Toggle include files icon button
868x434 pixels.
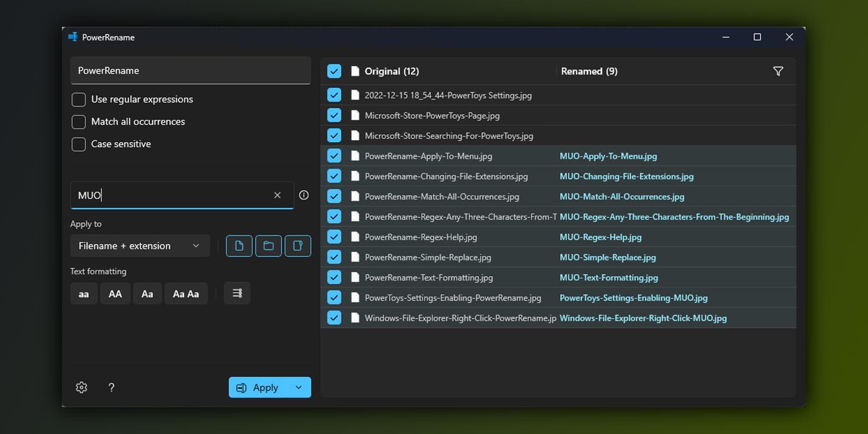(x=239, y=246)
